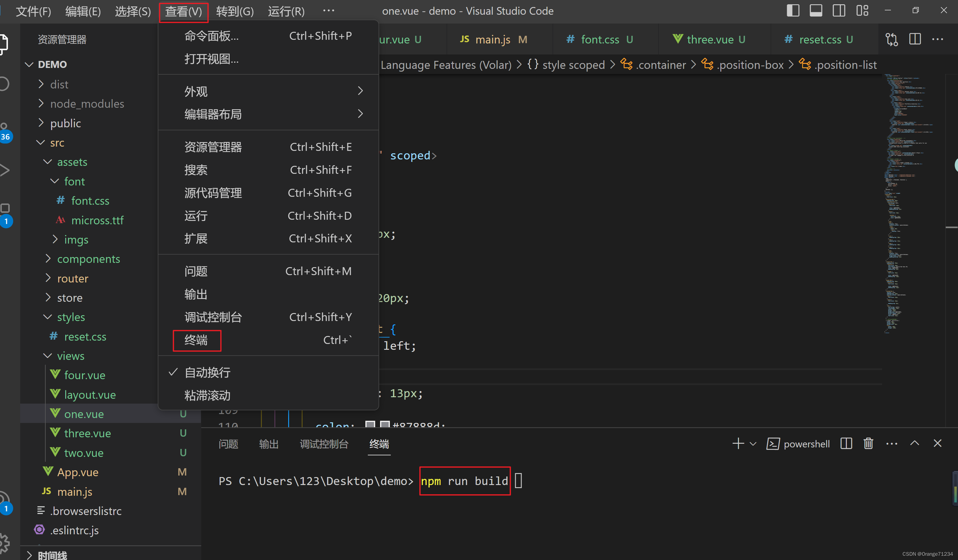Create new terminal with plus icon

coord(738,443)
